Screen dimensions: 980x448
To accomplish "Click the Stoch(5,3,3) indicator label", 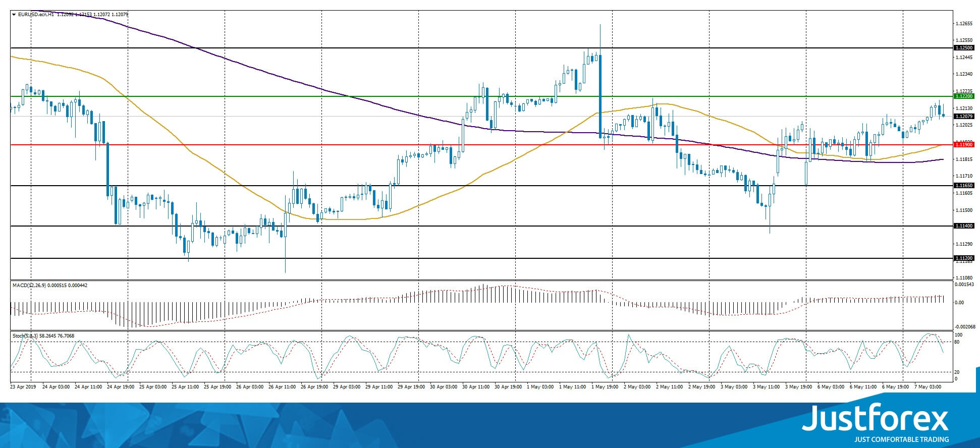I will (25, 336).
